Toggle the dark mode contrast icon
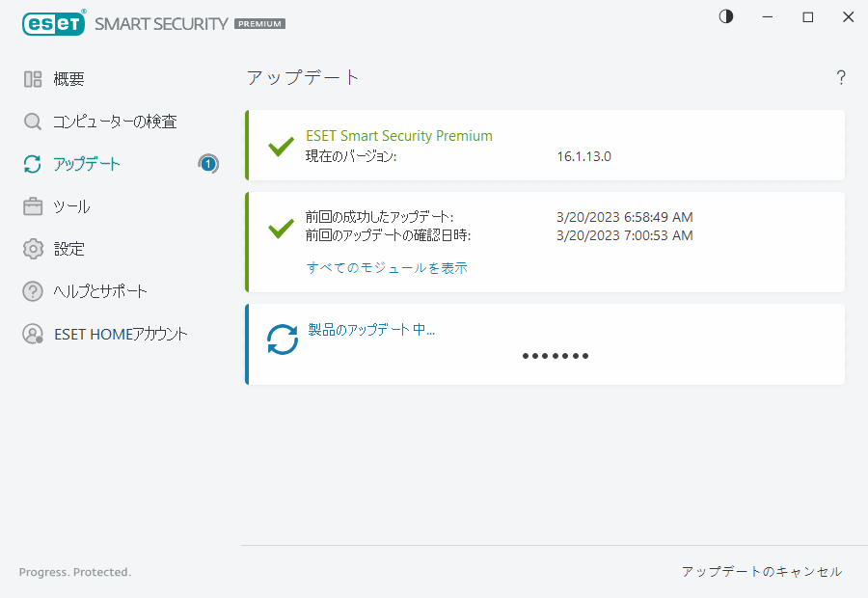 click(x=725, y=16)
